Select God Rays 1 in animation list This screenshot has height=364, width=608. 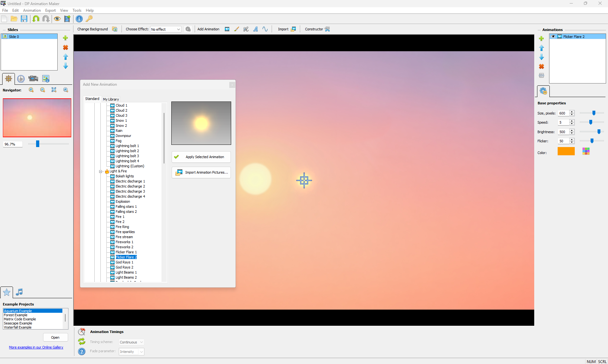[124, 262]
